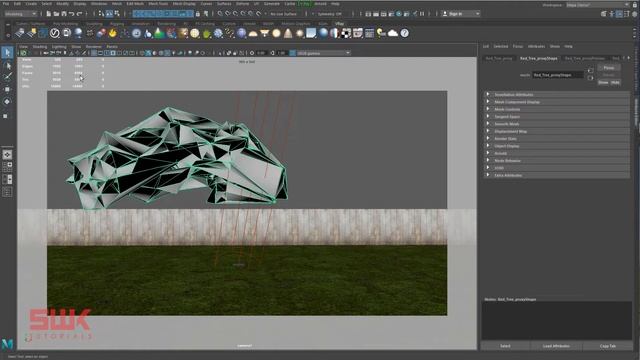Image resolution: width=640 pixels, height=360 pixels.
Task: Click the rectangular plane light shelf icon
Action: 311,33
